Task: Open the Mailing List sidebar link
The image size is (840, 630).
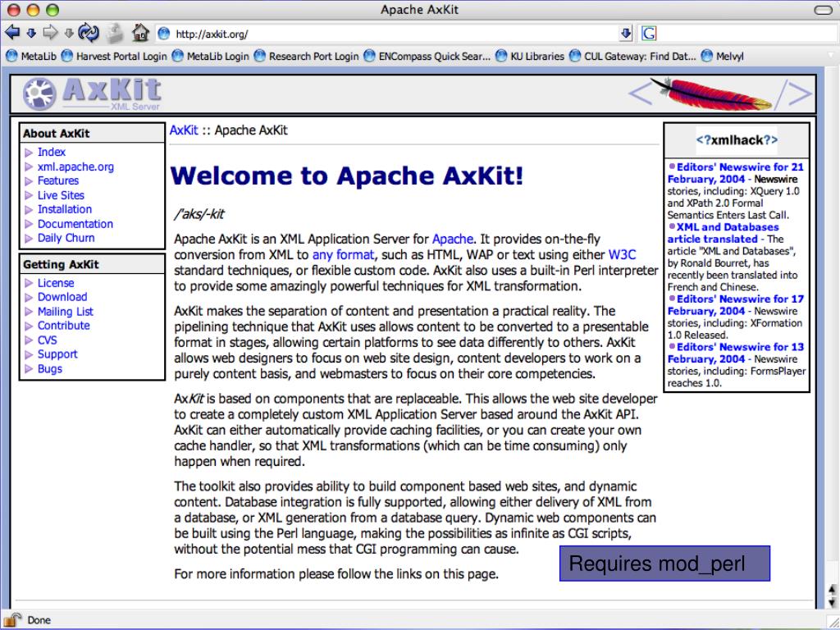Action: 66,311
